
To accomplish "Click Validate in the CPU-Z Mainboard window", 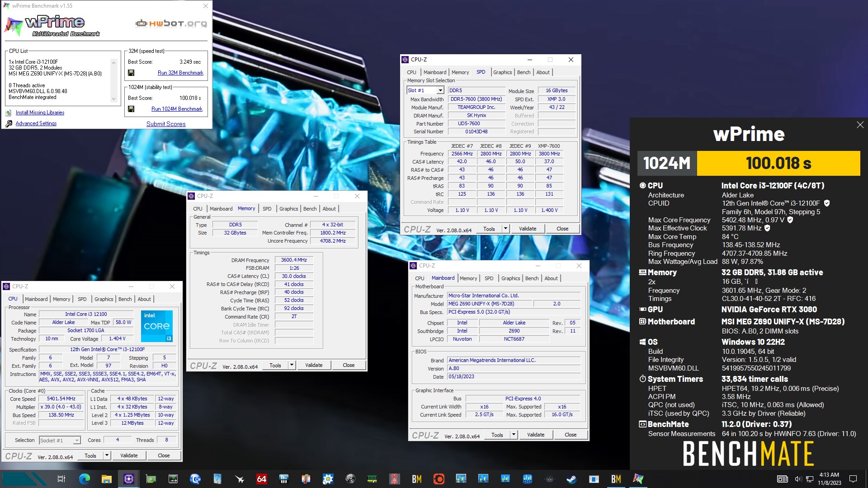I will [536, 435].
